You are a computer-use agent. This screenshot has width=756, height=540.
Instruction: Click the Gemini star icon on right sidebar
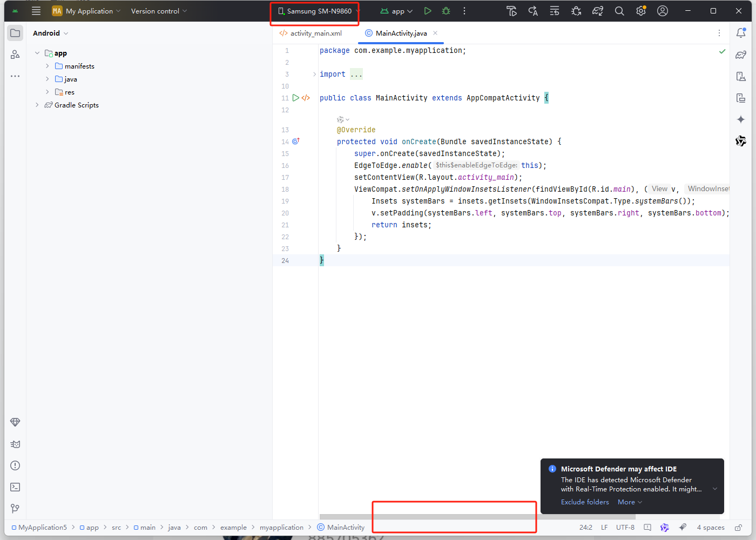(741, 119)
